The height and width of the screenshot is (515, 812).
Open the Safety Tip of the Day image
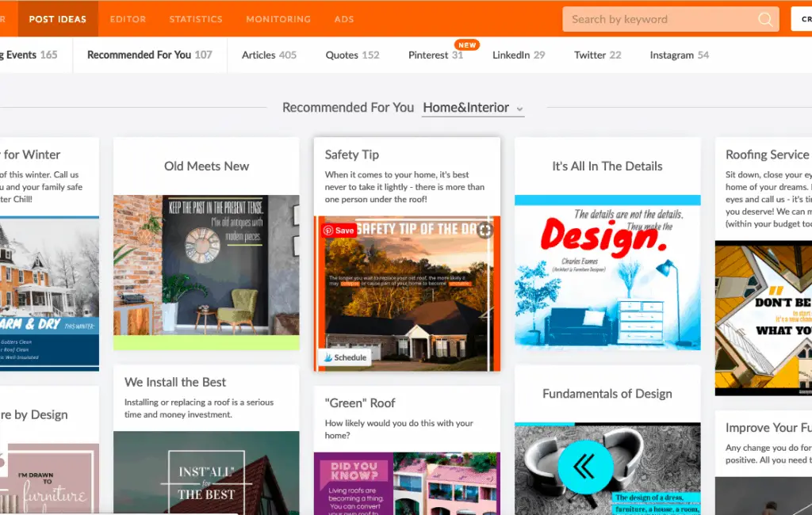[x=407, y=293]
